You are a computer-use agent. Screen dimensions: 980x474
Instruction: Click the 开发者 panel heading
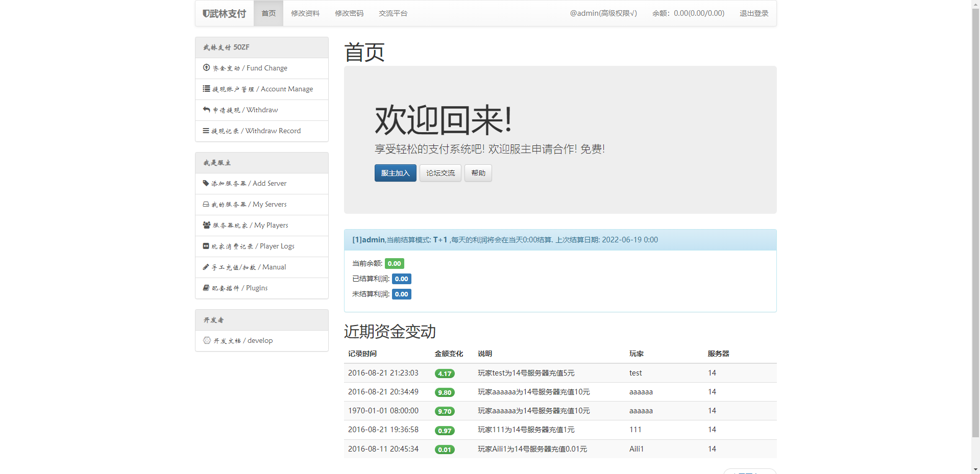point(262,320)
